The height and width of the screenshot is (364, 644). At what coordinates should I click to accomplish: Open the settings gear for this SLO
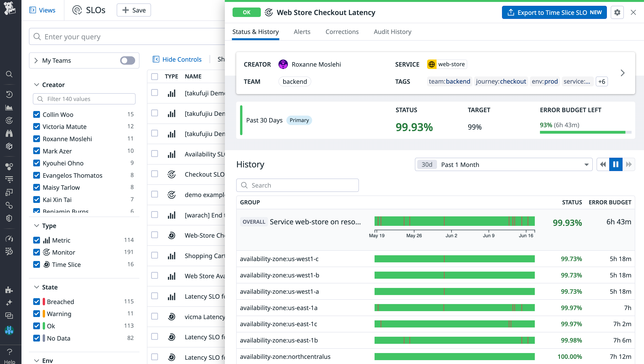pos(617,12)
